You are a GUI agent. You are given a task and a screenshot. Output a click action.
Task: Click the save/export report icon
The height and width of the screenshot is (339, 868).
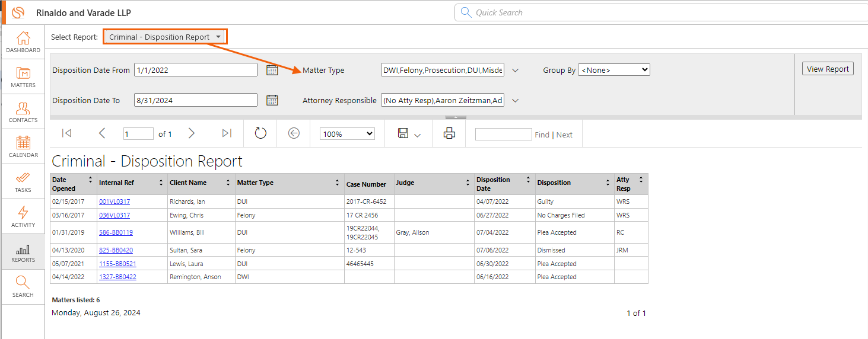tap(403, 133)
